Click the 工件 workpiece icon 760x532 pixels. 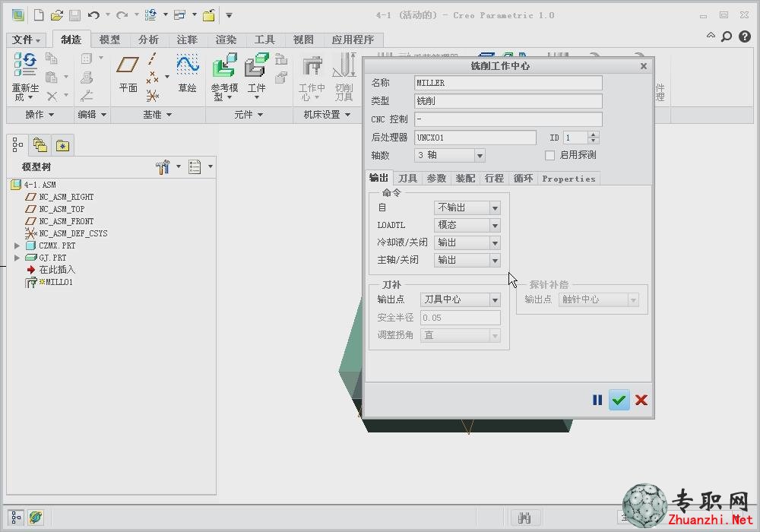coord(256,66)
